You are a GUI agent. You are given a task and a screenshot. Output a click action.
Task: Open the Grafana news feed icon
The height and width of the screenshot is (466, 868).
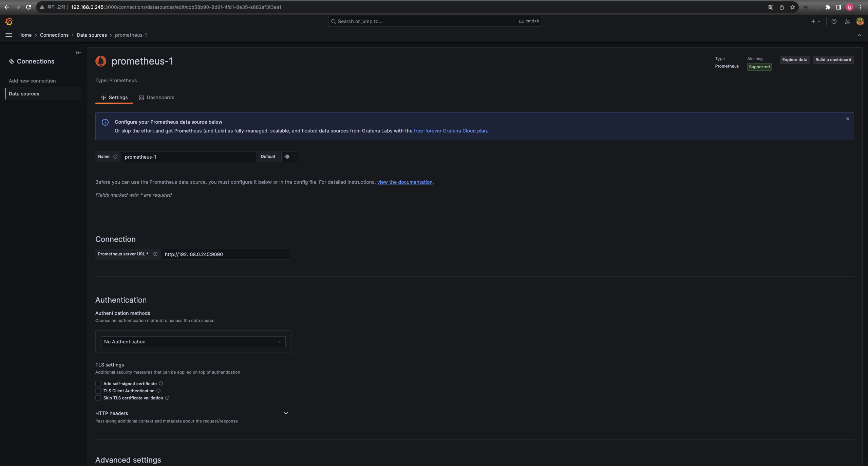coord(847,21)
